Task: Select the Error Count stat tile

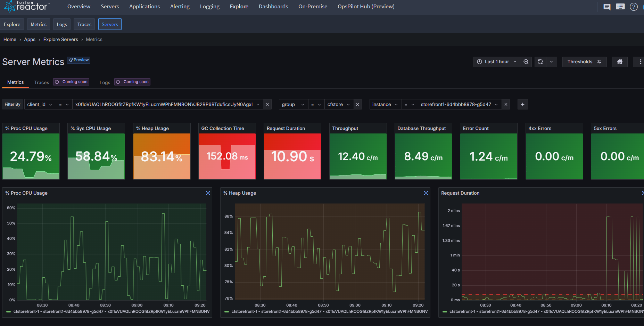Action: point(489,151)
